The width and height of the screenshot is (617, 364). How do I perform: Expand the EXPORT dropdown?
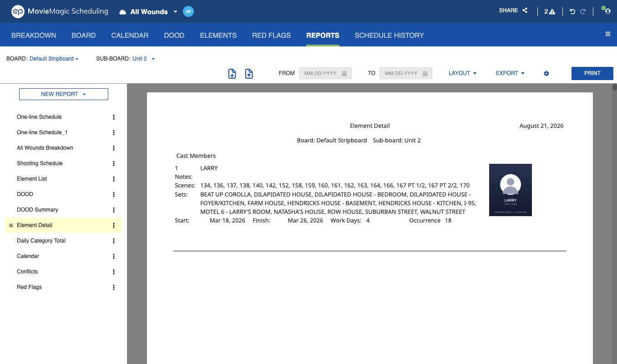click(x=510, y=73)
